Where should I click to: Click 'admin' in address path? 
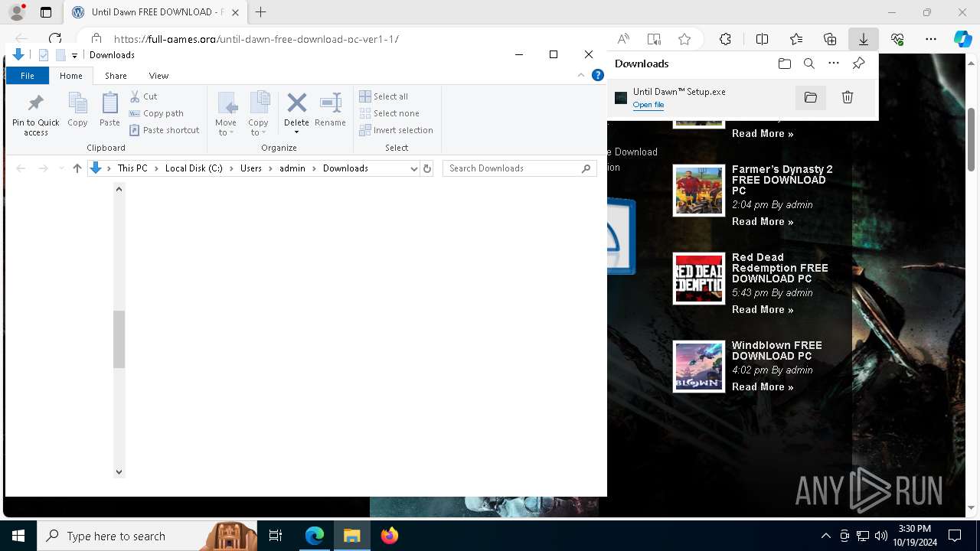(292, 168)
